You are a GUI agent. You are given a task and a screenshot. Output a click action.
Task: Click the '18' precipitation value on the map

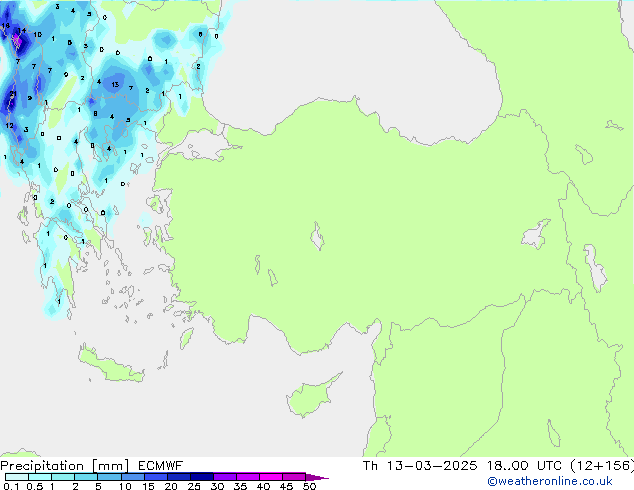pyautogui.click(x=5, y=25)
